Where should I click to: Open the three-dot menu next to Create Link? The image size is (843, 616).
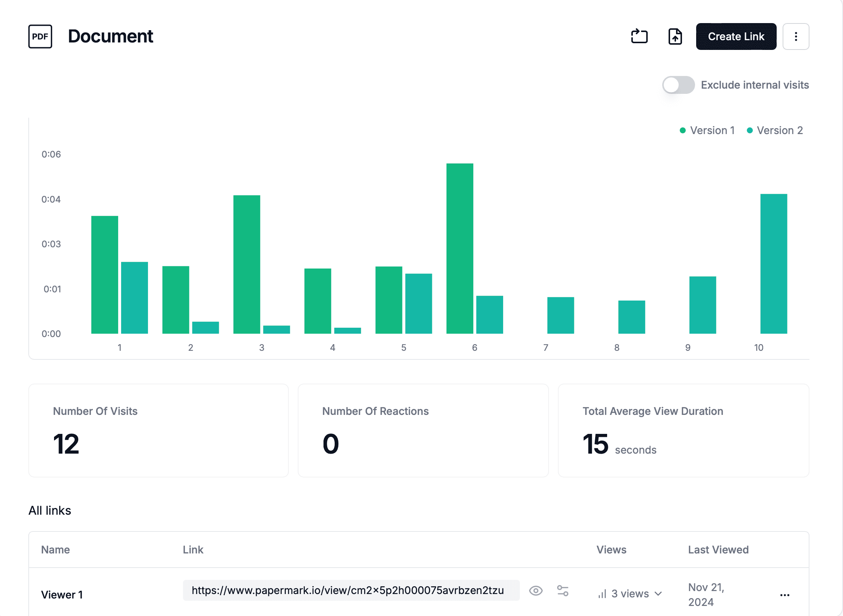pyautogui.click(x=796, y=36)
